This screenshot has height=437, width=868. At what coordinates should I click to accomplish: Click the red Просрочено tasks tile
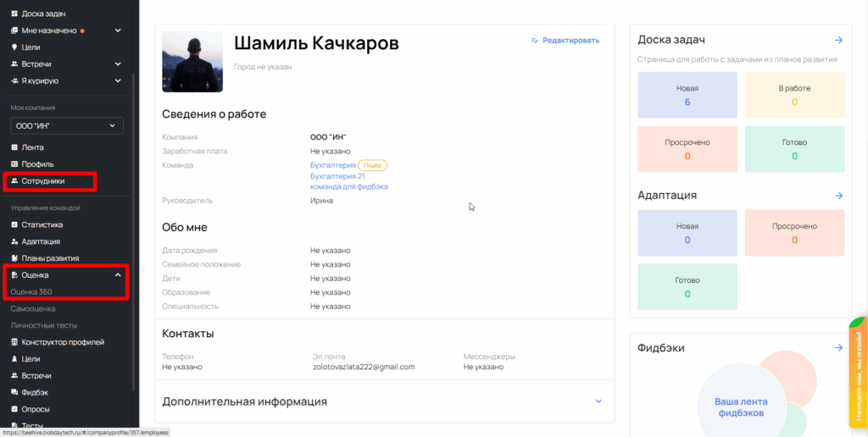pyautogui.click(x=687, y=149)
